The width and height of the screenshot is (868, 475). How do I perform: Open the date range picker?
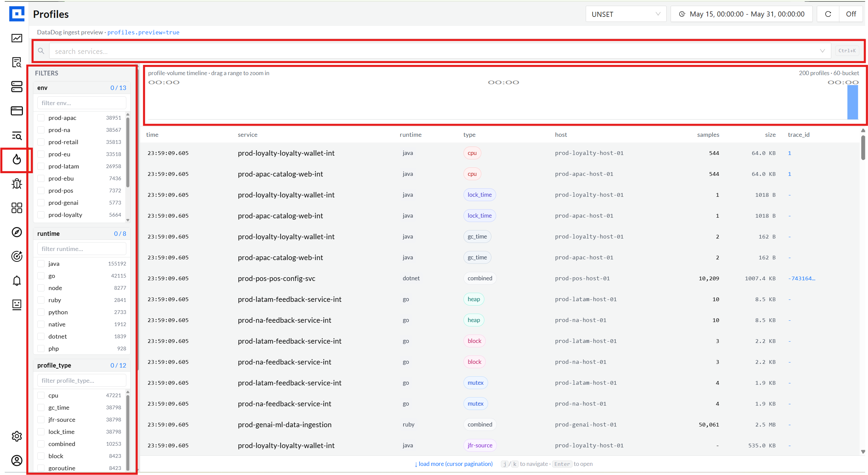[x=742, y=14]
